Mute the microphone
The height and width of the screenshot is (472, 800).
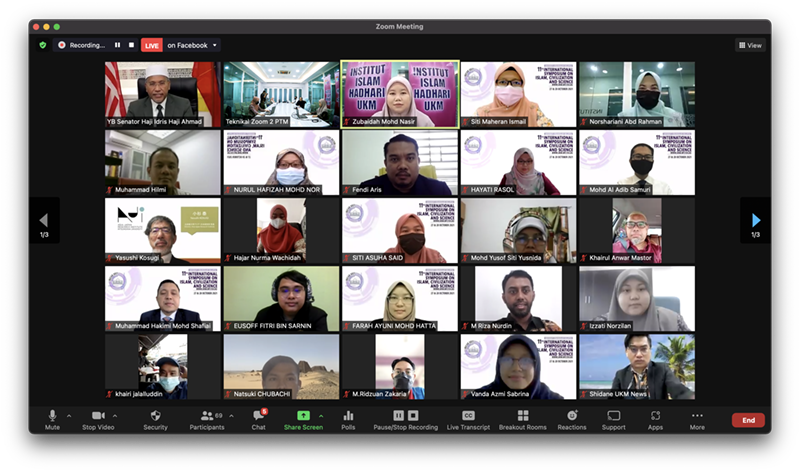click(52, 418)
